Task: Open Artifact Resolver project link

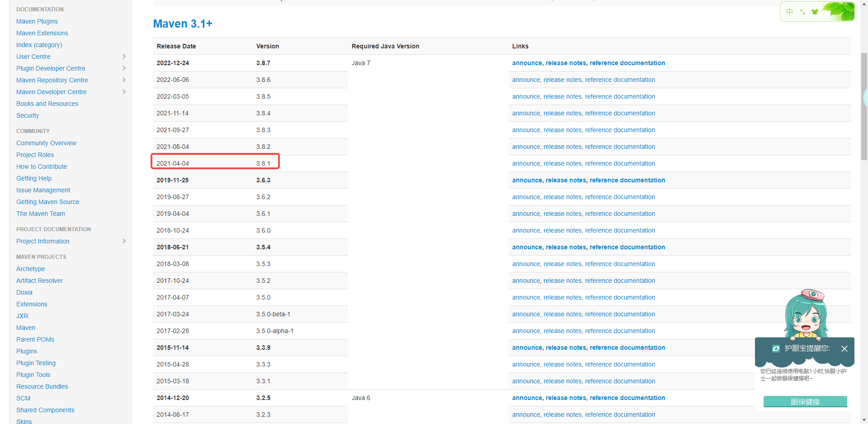Action: [x=39, y=281]
